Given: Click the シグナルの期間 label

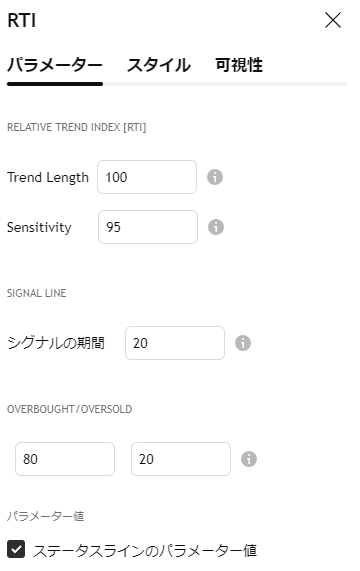Looking at the screenshot, I should click(56, 343).
